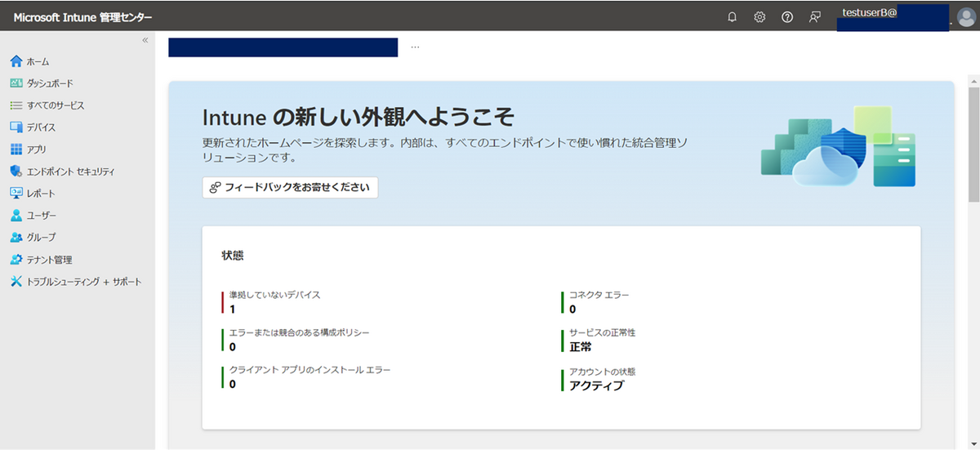This screenshot has width=980, height=450.
Task: Collapse the left sidebar with double chevron
Action: (145, 40)
